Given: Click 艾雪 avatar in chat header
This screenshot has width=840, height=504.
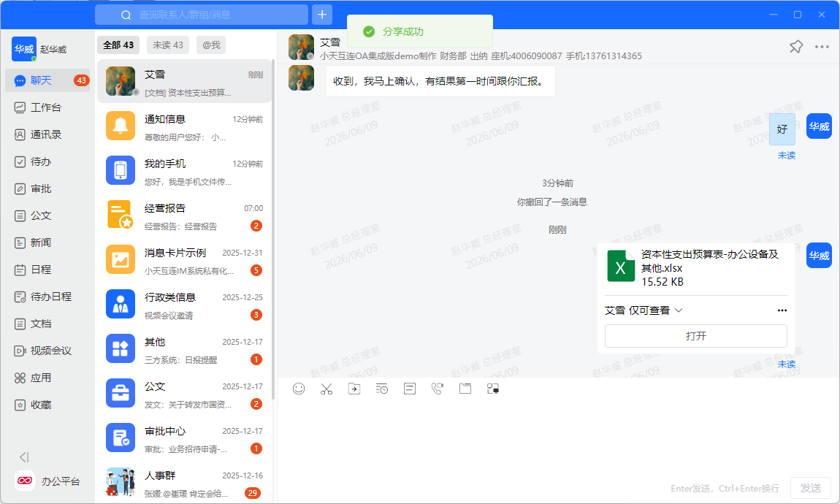Looking at the screenshot, I should (301, 47).
